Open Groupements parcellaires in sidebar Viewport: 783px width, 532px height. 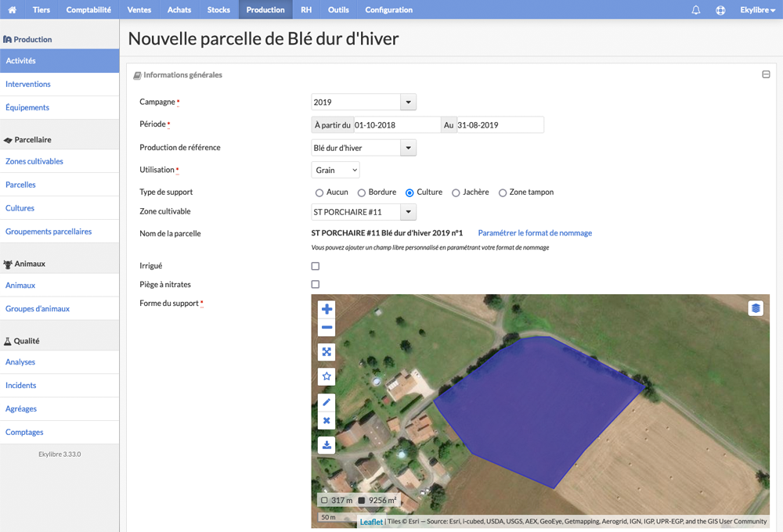[x=60, y=232]
